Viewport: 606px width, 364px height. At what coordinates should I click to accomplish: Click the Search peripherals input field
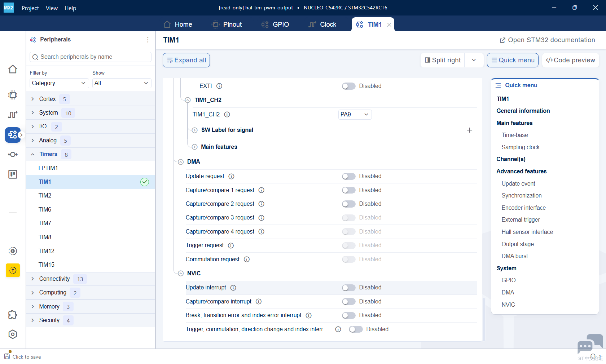coord(91,57)
